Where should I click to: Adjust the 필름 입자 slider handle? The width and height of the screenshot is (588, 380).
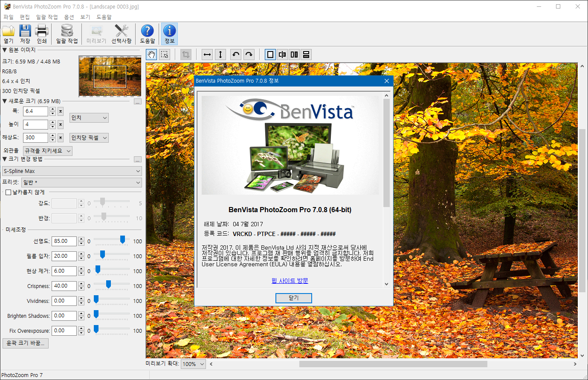click(102, 255)
